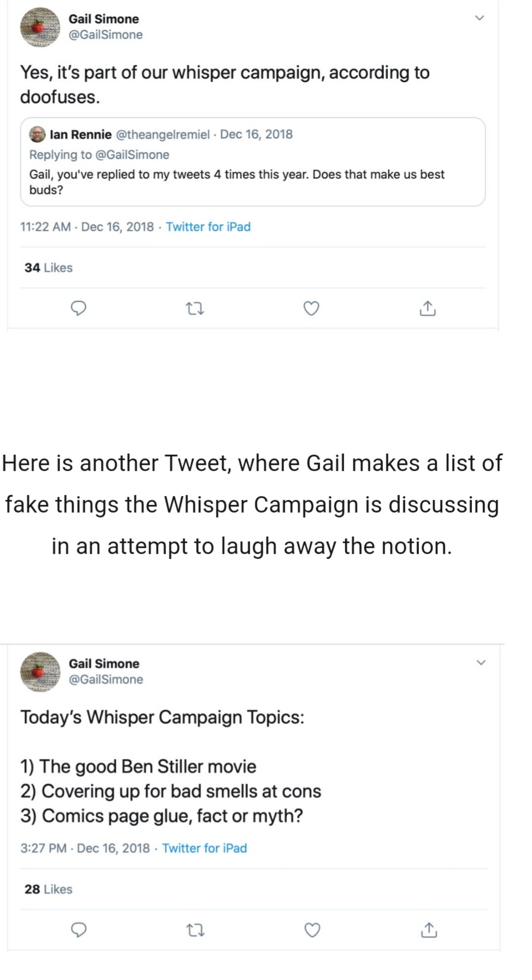
Task: Open the @theangelremiel handle in quoted tweet
Action: 163,134
